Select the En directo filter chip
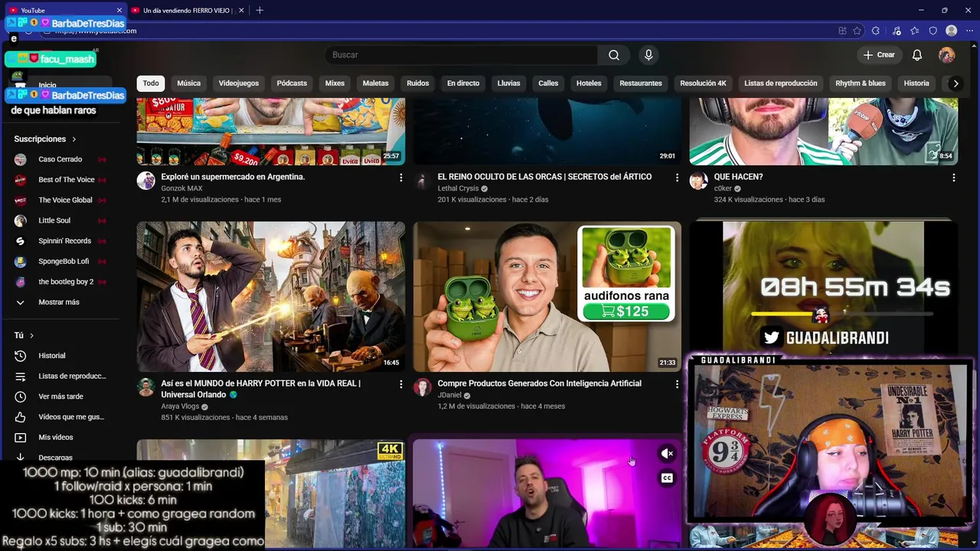 pyautogui.click(x=463, y=83)
